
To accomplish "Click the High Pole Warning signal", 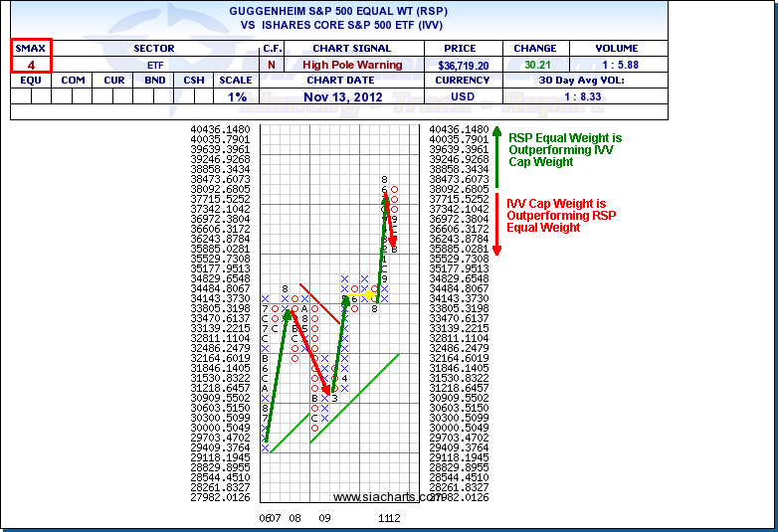I will coord(352,65).
